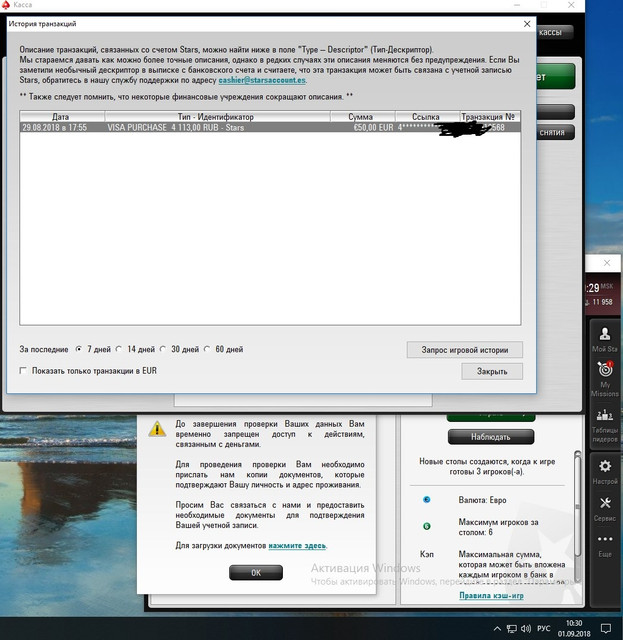Open the нажмите здесь document upload link

[297, 546]
